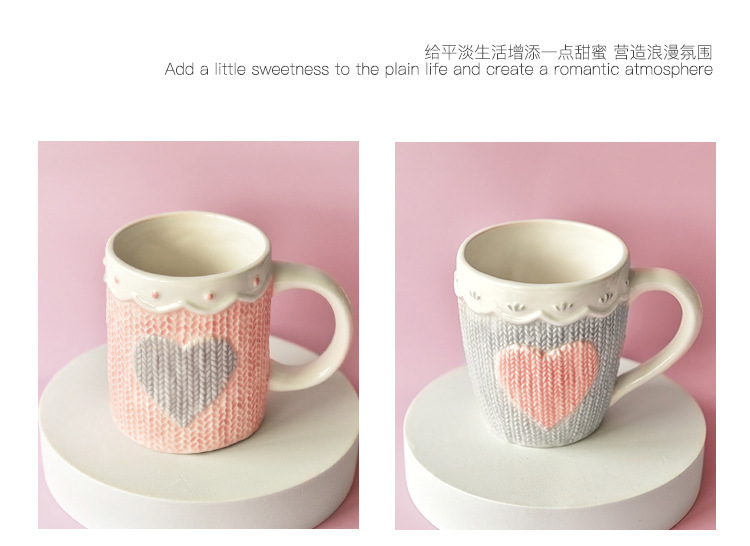The height and width of the screenshot is (546, 750).
Task: Click the pink-dotted scalloped trim on left mug
Action: click(188, 293)
